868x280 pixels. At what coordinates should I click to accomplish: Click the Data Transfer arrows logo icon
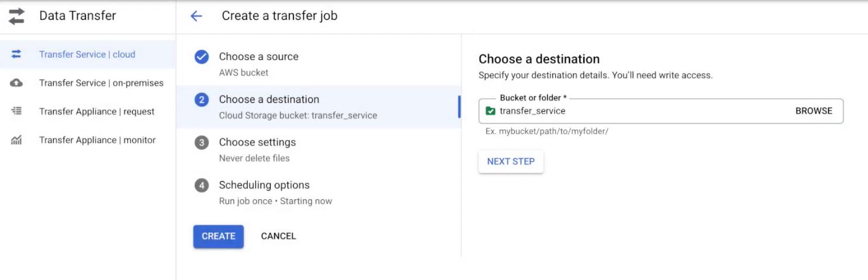pyautogui.click(x=16, y=16)
